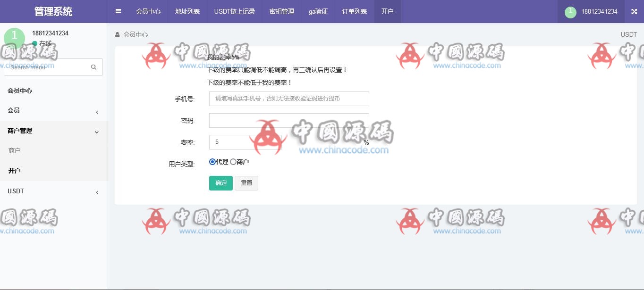Viewport: 644px width, 290px height.
Task: Click the 费率 input field
Action: [245, 142]
